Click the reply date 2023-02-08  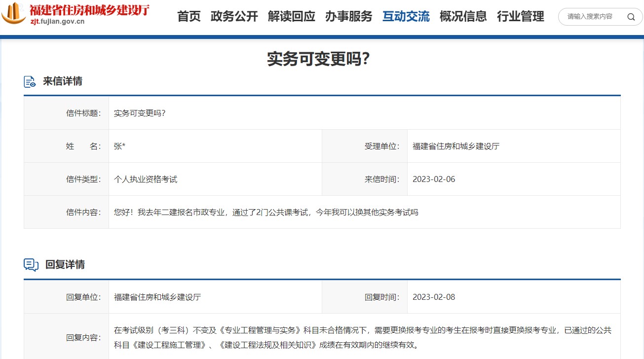pyautogui.click(x=433, y=296)
